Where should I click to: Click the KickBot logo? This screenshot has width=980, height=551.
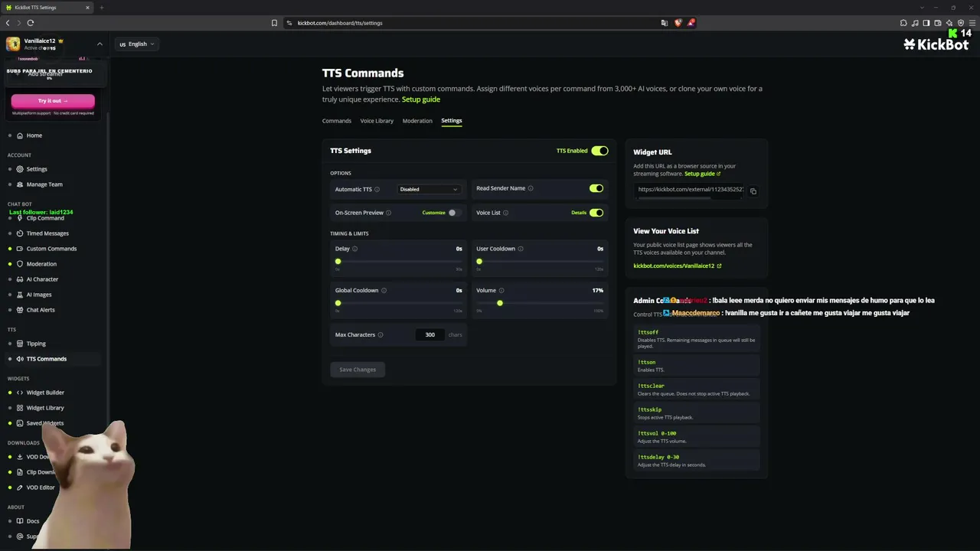pos(936,44)
